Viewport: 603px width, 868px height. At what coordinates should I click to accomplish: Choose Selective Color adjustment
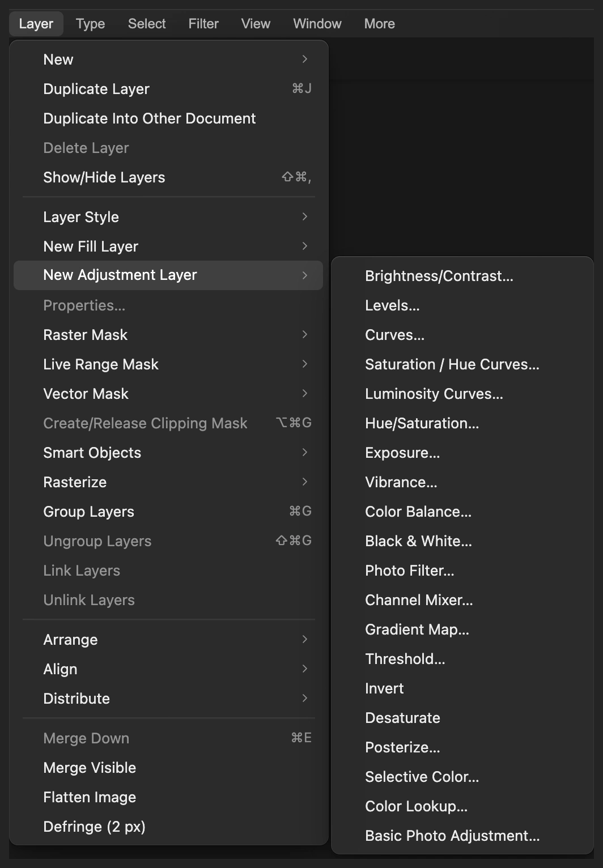[462, 777]
